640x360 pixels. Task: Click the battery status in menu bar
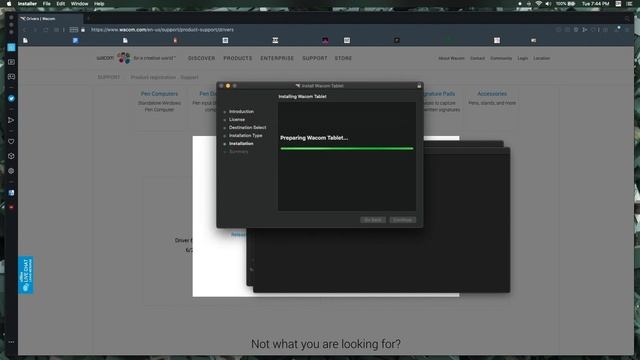coord(565,4)
